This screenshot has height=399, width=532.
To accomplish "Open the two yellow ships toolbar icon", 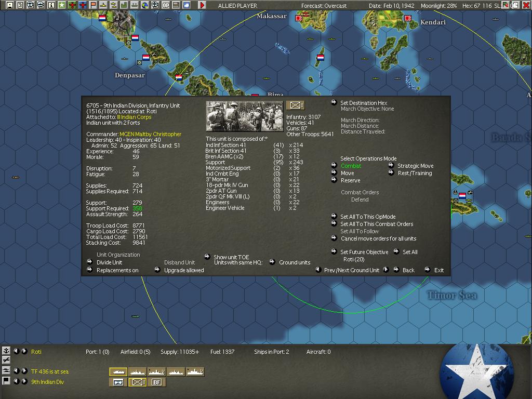I will pos(113,5).
